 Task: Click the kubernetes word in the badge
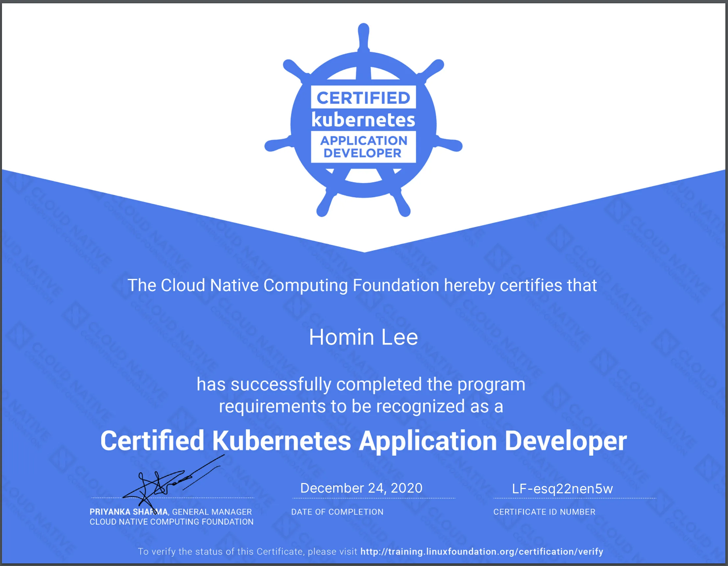coord(363,120)
